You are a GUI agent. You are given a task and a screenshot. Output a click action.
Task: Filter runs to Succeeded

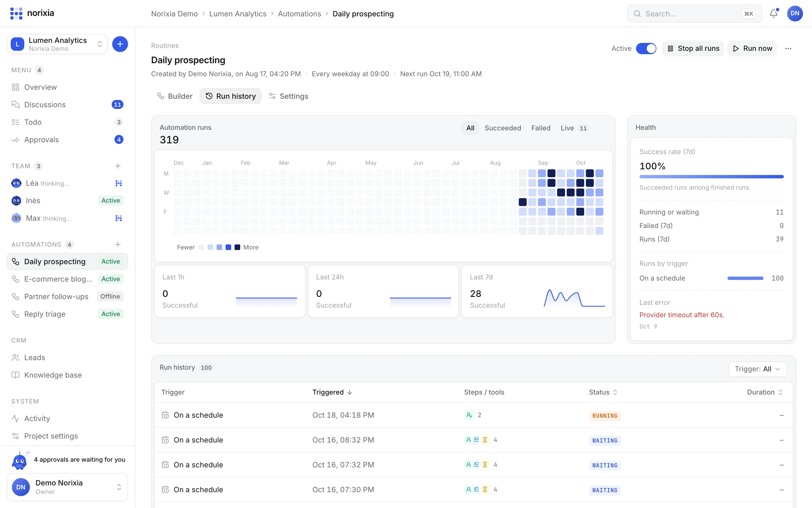[503, 128]
